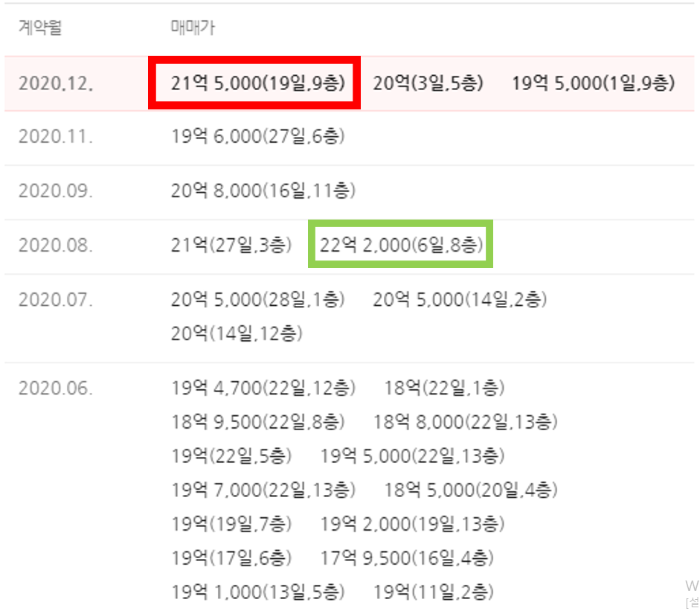Click price 19억(11일,2층)

tap(434, 592)
